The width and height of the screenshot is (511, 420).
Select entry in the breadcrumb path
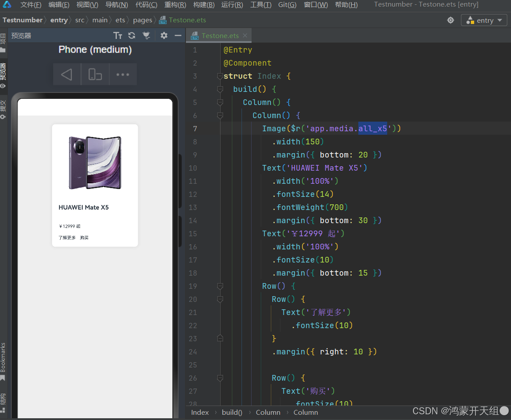click(x=59, y=20)
